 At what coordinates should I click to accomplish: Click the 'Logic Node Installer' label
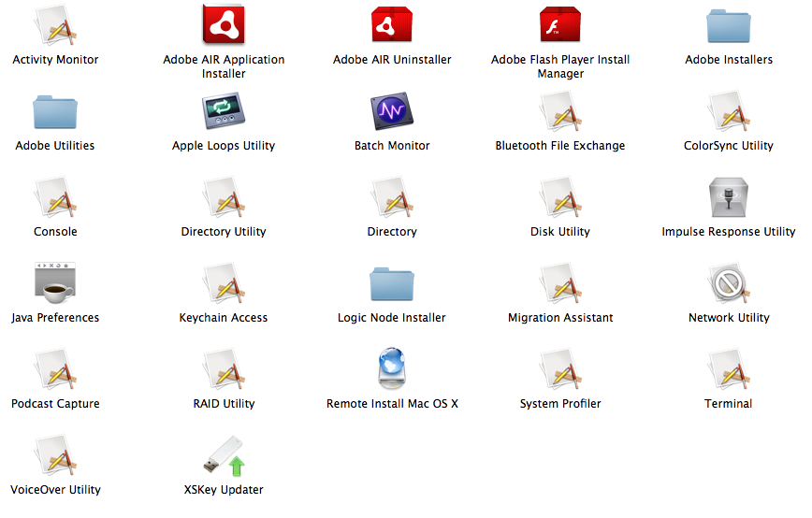pyautogui.click(x=392, y=318)
